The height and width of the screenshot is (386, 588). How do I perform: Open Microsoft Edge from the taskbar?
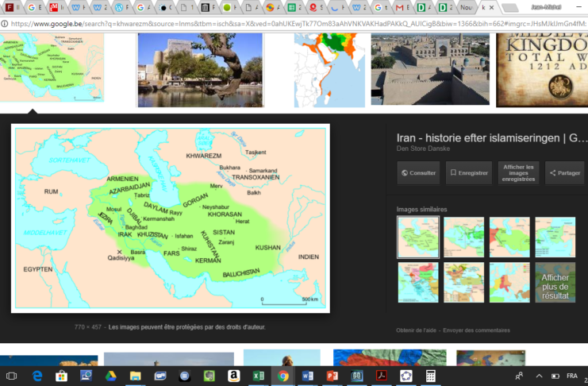pyautogui.click(x=37, y=376)
